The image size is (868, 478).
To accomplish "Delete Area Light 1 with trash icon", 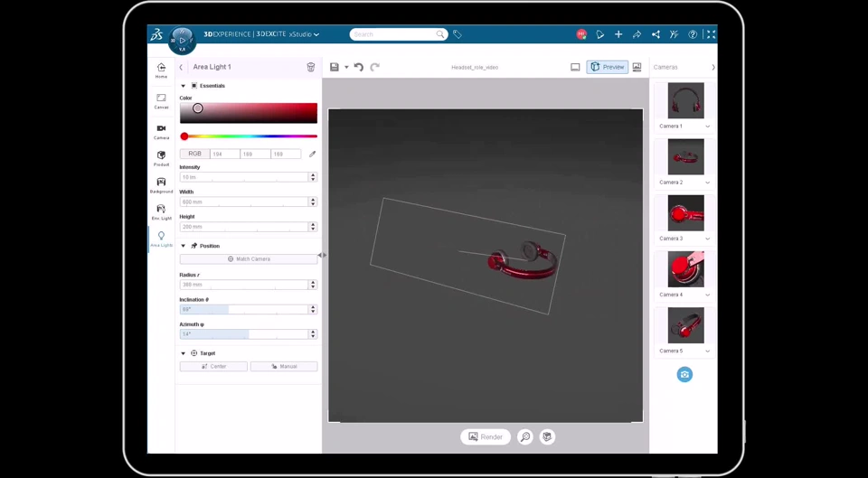I will (x=310, y=67).
